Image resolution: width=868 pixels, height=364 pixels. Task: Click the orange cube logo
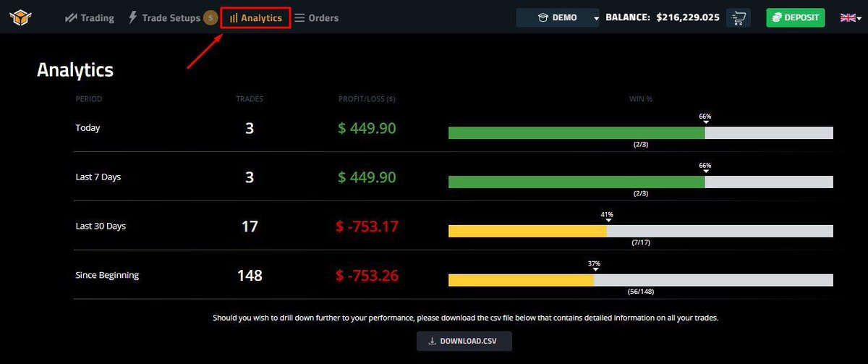[x=20, y=17]
